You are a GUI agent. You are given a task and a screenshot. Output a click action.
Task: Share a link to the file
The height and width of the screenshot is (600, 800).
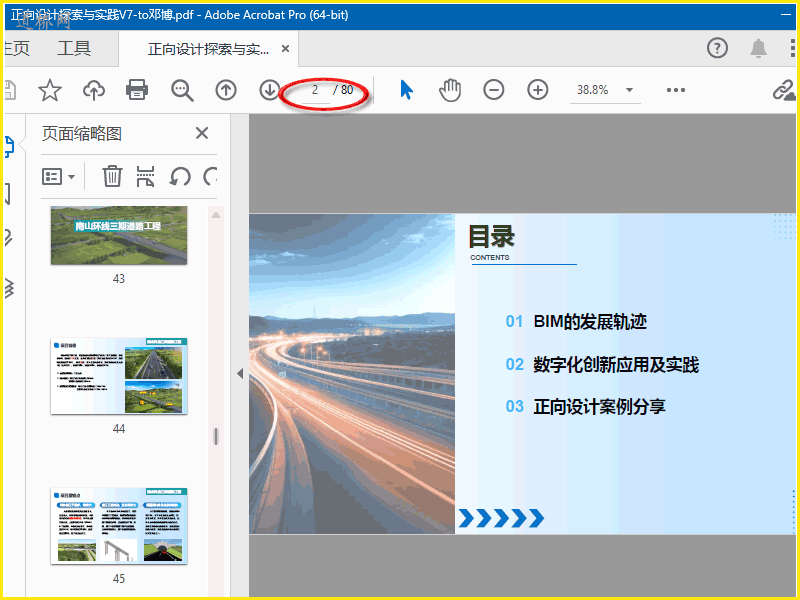tap(783, 90)
